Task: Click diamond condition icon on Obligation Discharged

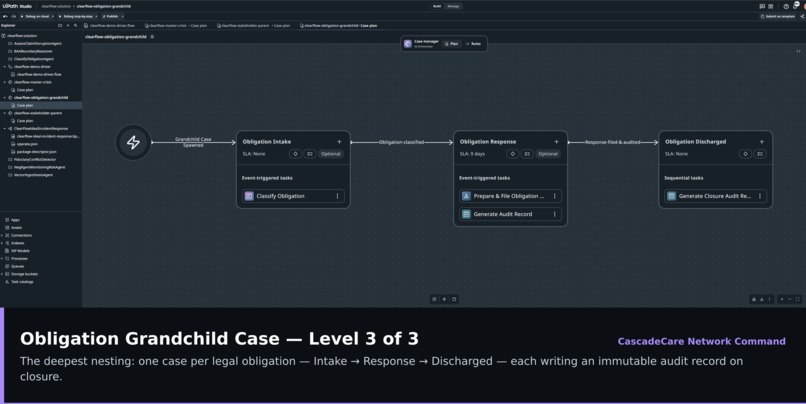Action: [x=745, y=154]
